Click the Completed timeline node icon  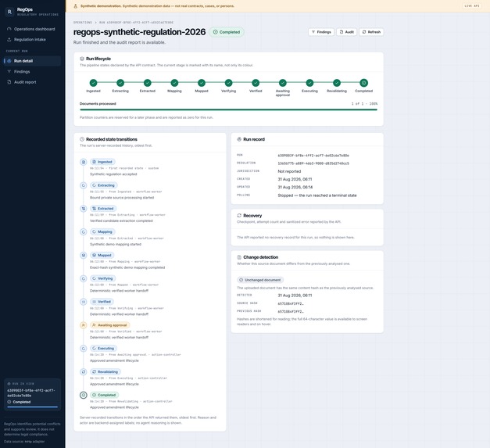pos(84,395)
